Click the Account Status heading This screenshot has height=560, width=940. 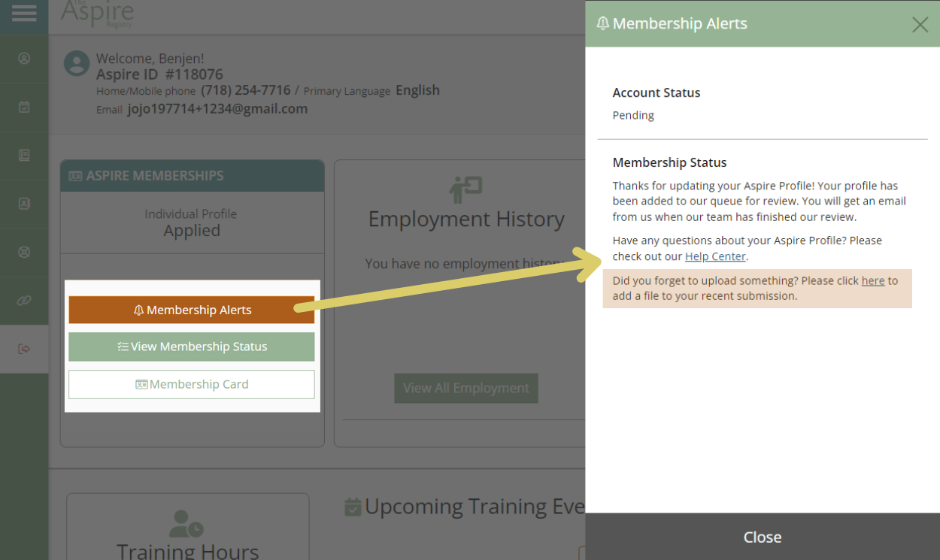656,92
